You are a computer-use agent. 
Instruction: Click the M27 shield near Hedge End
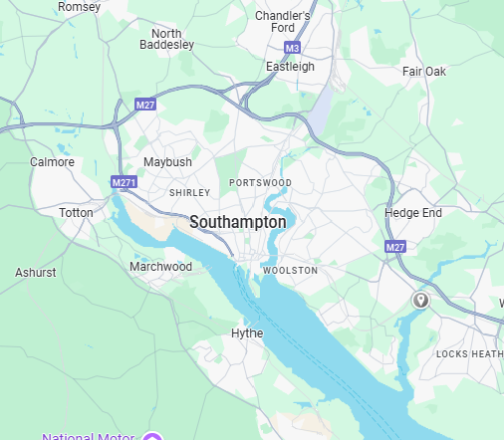tap(395, 247)
